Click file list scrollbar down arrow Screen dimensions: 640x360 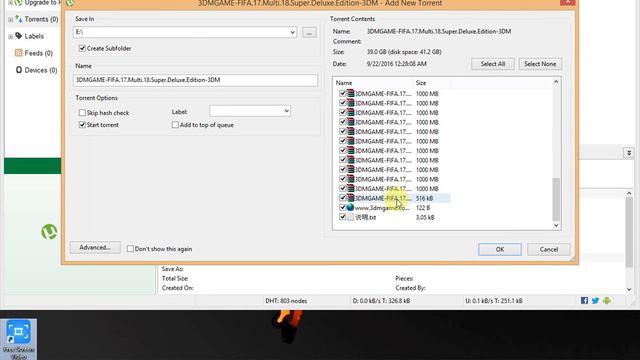(x=556, y=225)
